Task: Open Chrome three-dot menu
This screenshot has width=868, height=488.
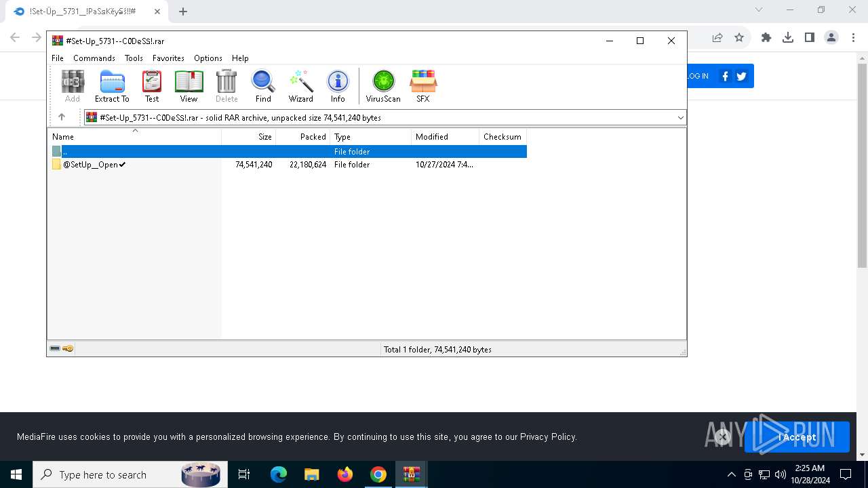Action: [x=852, y=38]
